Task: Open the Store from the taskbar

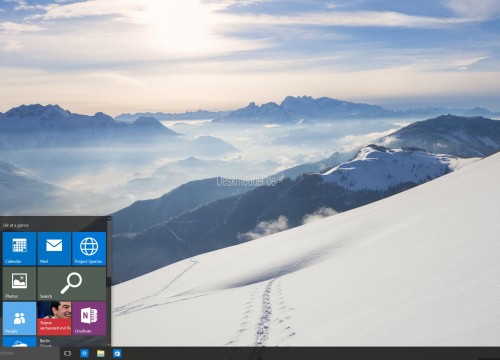Action: pos(117,353)
